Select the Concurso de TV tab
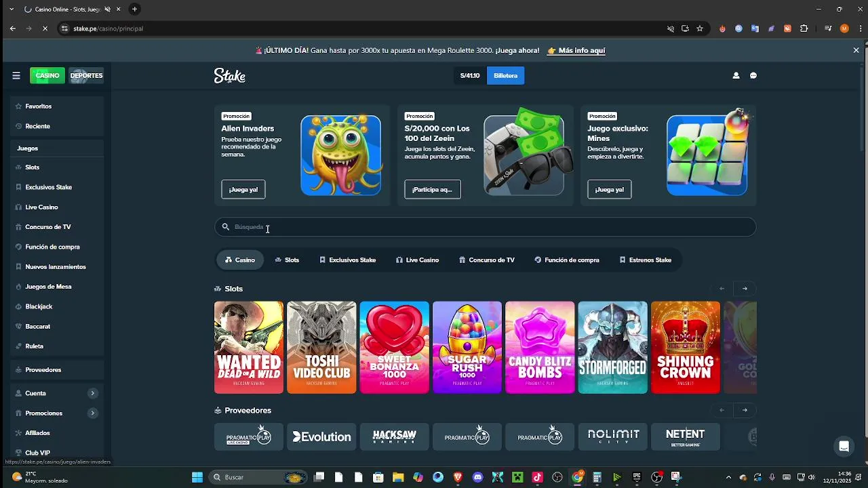The height and width of the screenshot is (488, 868). pos(486,260)
